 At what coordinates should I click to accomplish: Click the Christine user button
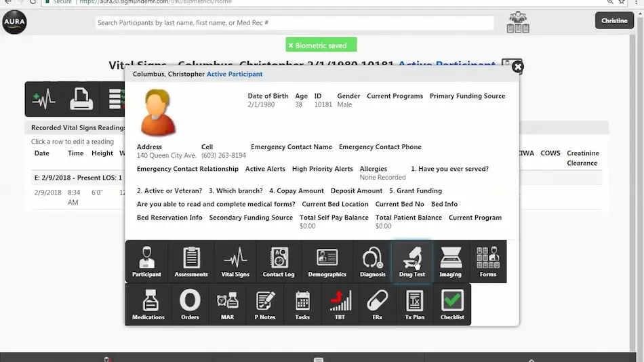coord(614,20)
